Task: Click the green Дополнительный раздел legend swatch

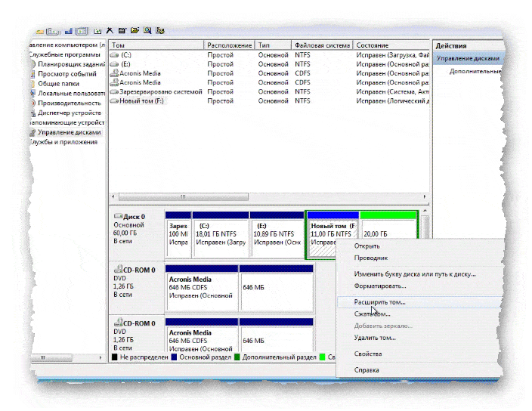Action: (237, 357)
